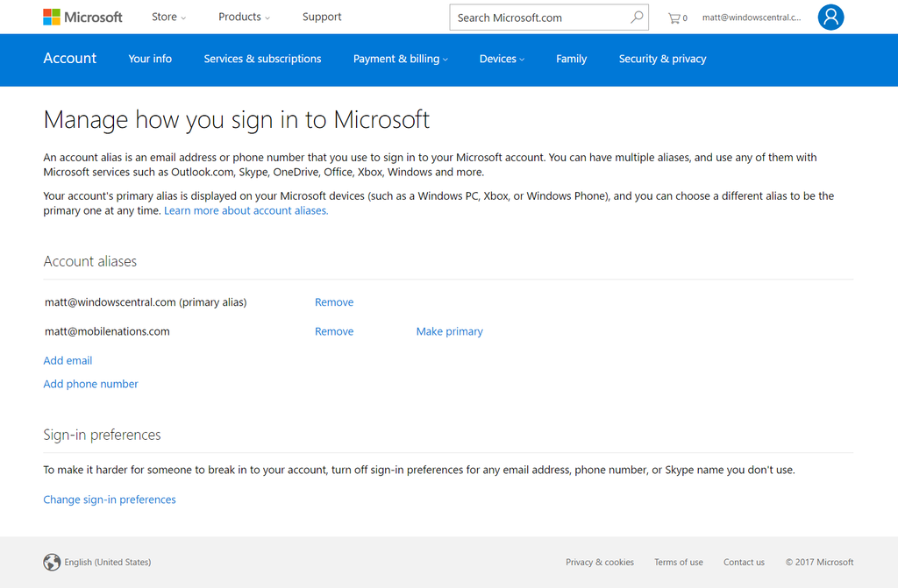Open Change sign-in preferences
Image resolution: width=898 pixels, height=588 pixels.
109,499
